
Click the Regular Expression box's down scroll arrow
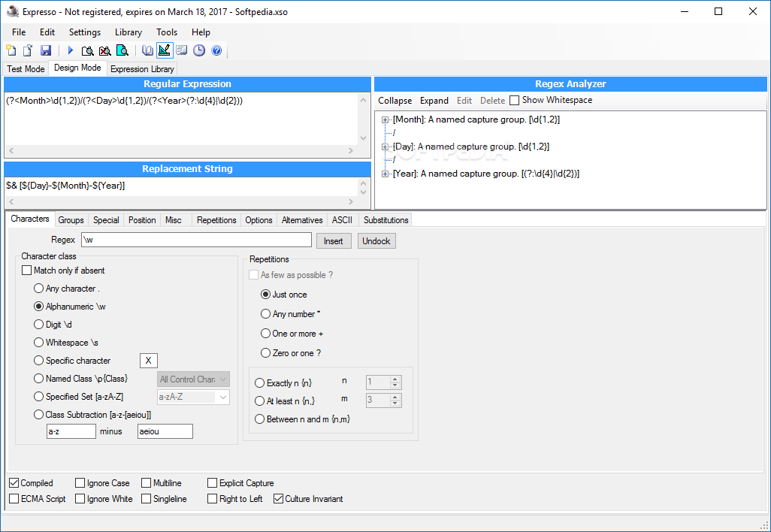click(364, 138)
